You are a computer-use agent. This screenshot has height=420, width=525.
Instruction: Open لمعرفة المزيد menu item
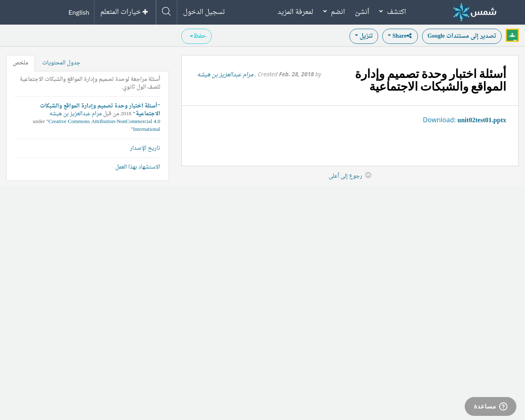pyautogui.click(x=295, y=12)
